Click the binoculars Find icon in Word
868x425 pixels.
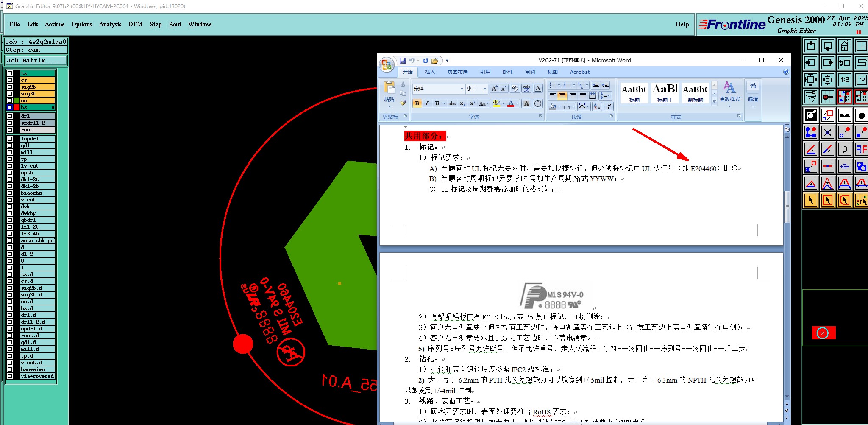point(753,86)
